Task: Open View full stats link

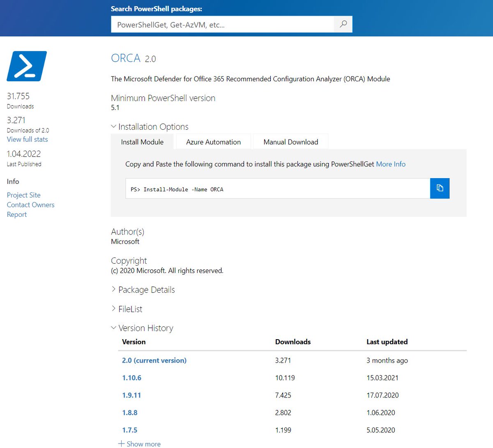Action: click(x=27, y=139)
